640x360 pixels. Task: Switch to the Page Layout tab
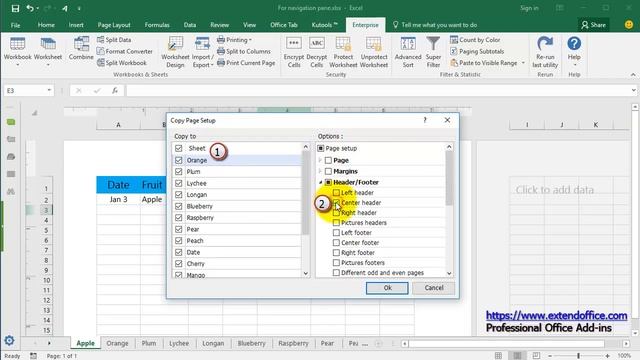[114, 25]
